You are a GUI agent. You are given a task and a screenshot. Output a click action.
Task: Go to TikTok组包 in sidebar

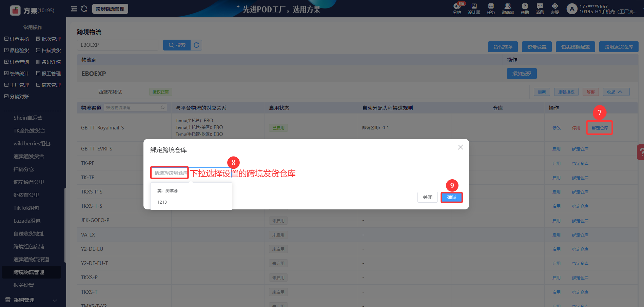(26, 208)
